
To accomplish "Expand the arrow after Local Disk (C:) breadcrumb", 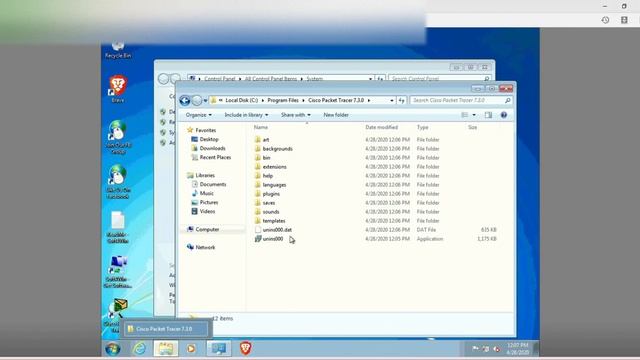I will coord(262,100).
